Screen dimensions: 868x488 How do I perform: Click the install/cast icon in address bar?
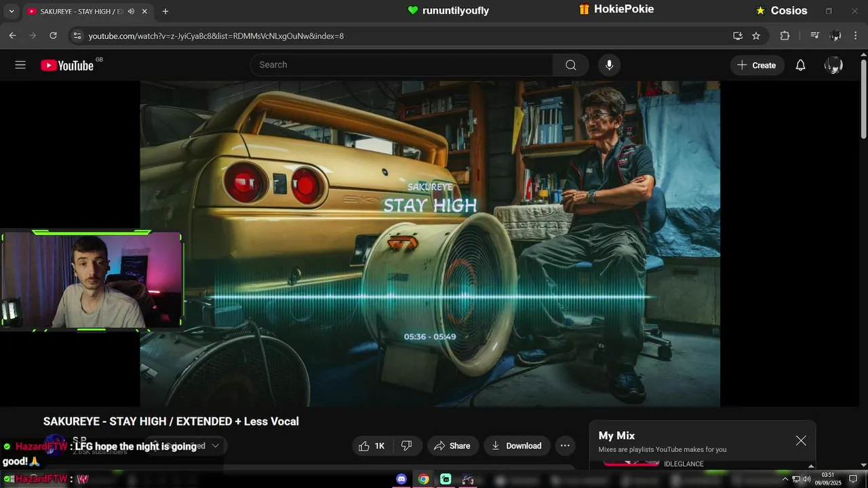[x=738, y=36]
